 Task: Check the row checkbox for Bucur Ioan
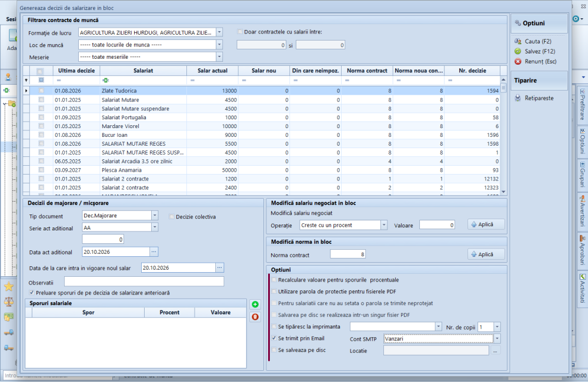pos(41,135)
